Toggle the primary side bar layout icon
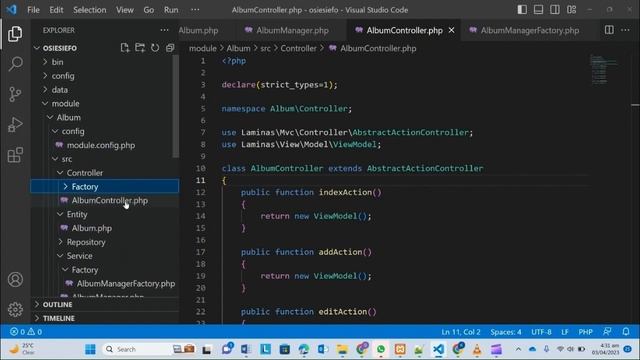This screenshot has height=360, width=640. 522,10
